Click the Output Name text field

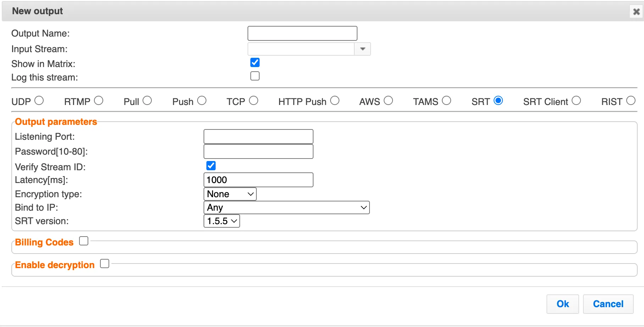[302, 33]
